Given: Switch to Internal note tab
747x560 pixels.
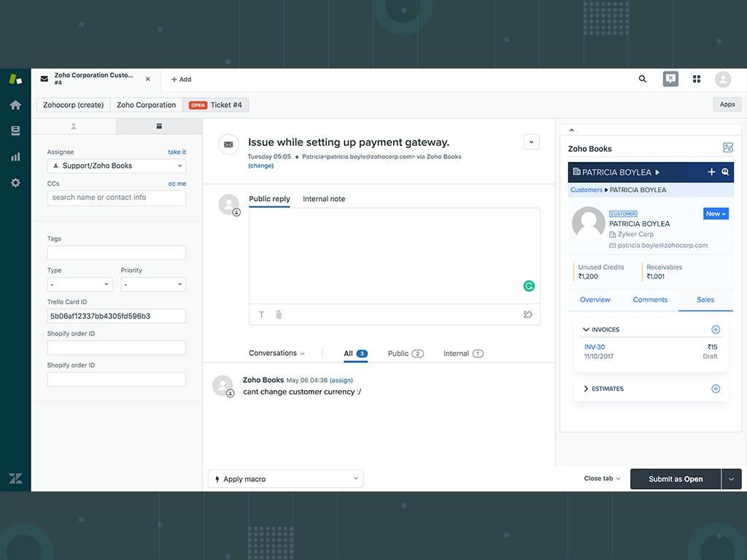Looking at the screenshot, I should 324,199.
